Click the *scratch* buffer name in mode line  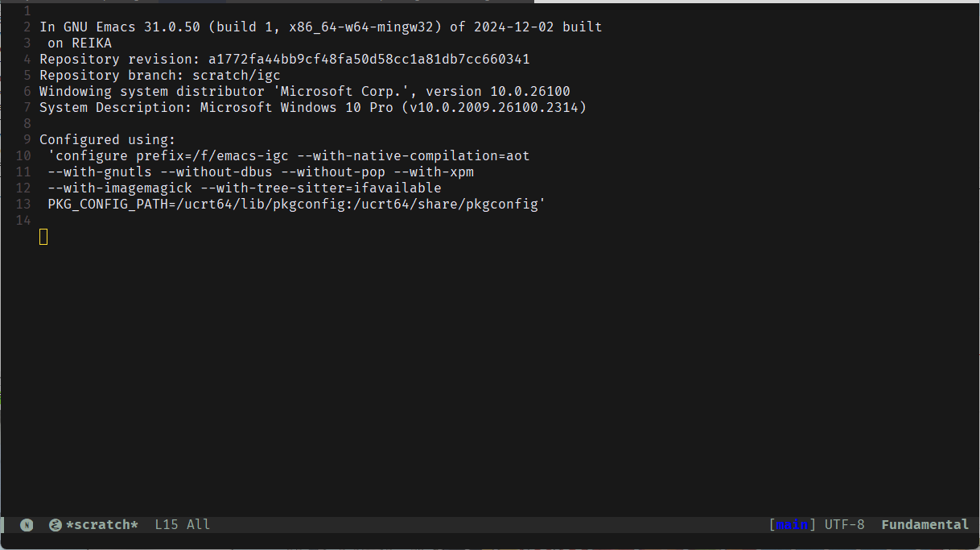[102, 525]
